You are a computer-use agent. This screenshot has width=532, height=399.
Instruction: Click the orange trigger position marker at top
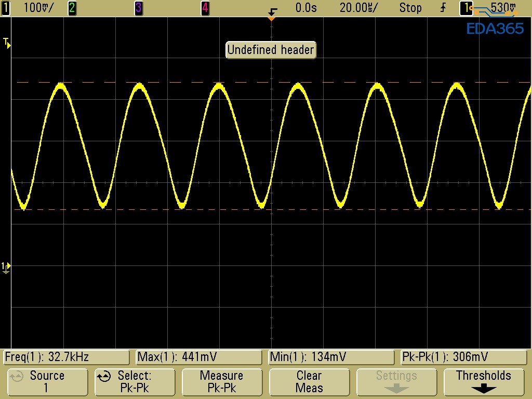pos(271,18)
